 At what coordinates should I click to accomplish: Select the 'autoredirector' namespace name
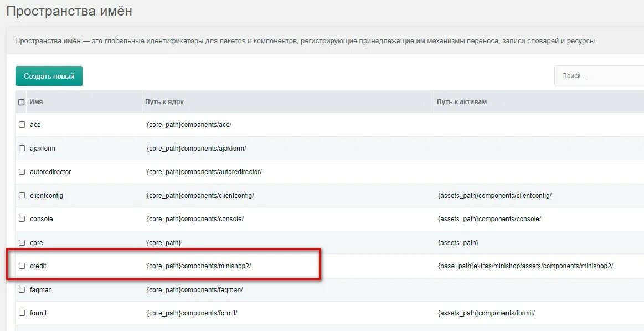pos(50,172)
